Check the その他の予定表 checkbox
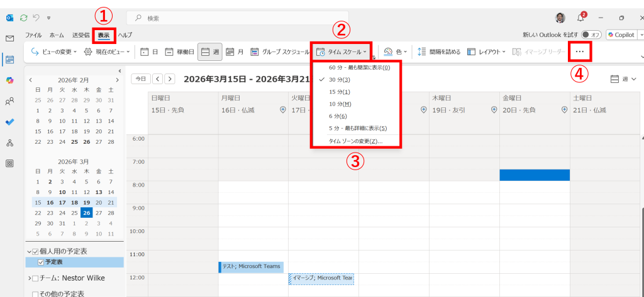Screen dimensions: 644x297 click(x=36, y=293)
